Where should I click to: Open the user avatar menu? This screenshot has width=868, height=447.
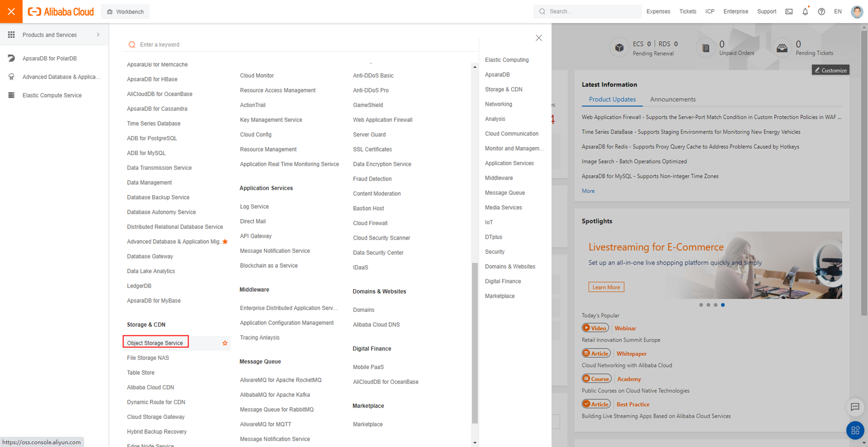click(857, 12)
